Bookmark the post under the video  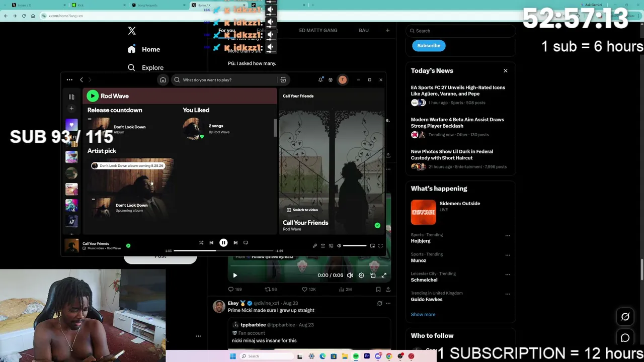click(x=378, y=290)
